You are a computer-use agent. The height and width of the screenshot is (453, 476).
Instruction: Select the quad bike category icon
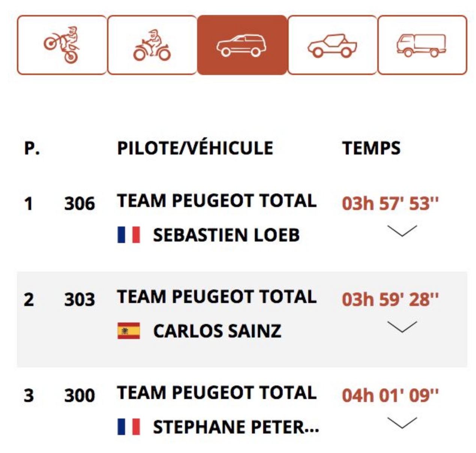coord(152,45)
